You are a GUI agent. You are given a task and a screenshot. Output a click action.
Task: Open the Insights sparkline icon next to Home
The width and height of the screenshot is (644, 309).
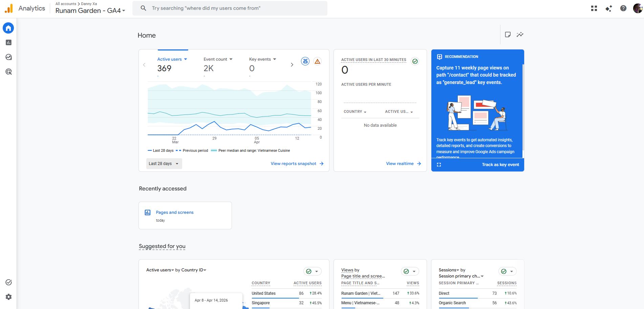pos(520,34)
